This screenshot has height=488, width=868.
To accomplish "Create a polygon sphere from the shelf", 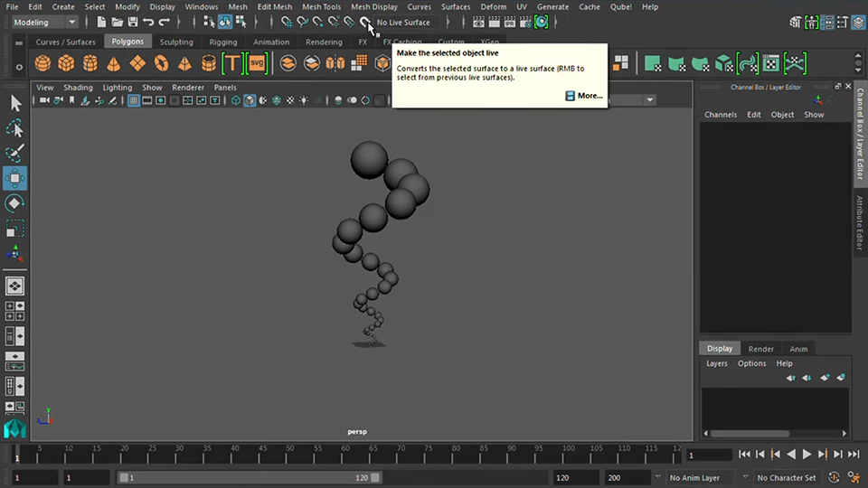I will (42, 63).
